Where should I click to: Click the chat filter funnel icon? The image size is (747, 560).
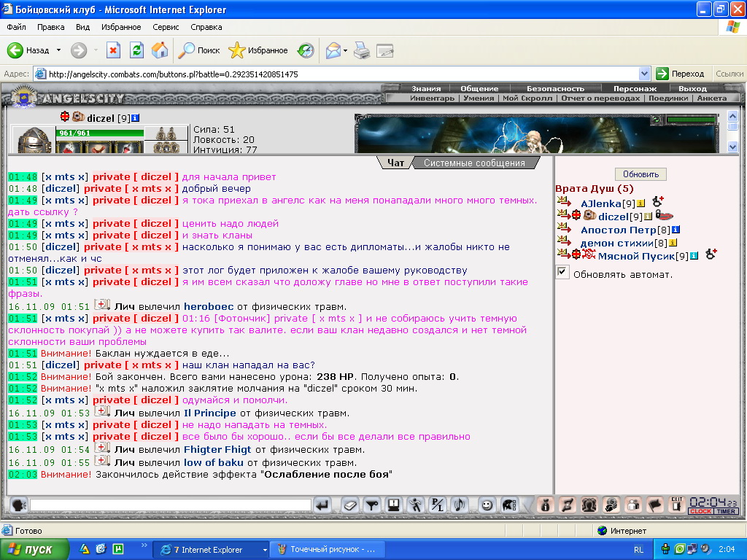coord(371,505)
